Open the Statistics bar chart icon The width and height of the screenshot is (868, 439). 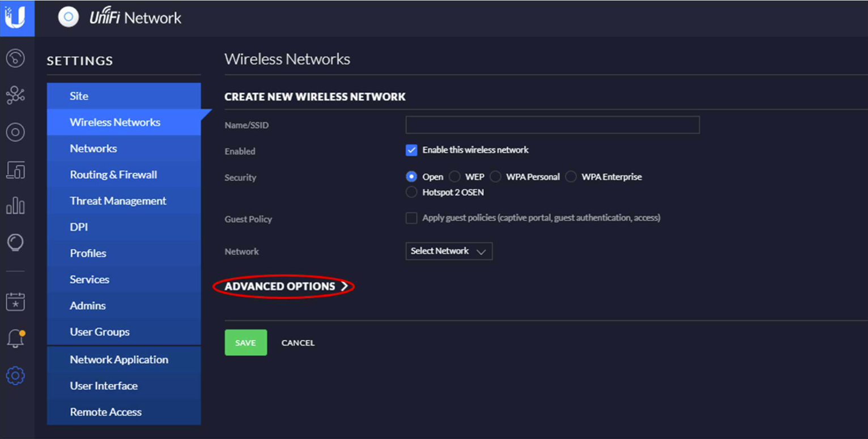point(15,206)
